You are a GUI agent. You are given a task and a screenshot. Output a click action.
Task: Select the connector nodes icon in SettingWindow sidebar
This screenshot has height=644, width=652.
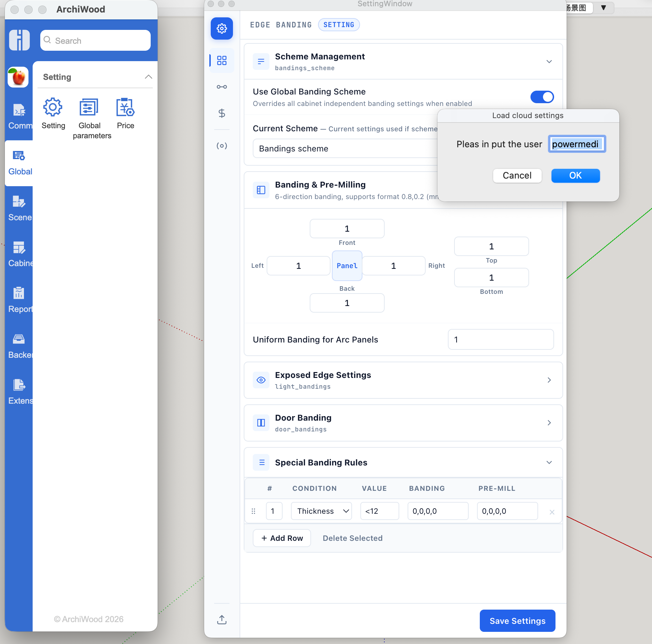(x=222, y=87)
